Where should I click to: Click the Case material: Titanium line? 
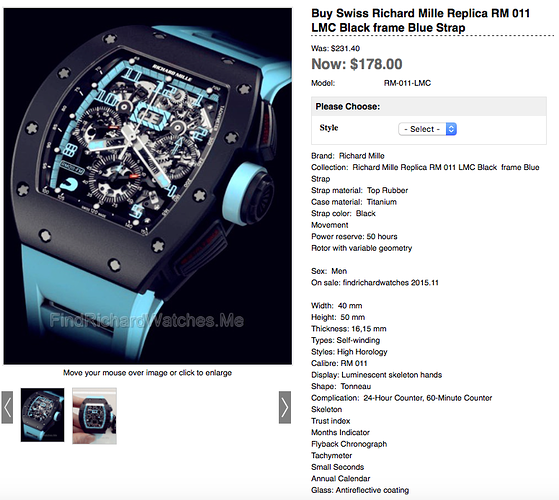point(354,202)
